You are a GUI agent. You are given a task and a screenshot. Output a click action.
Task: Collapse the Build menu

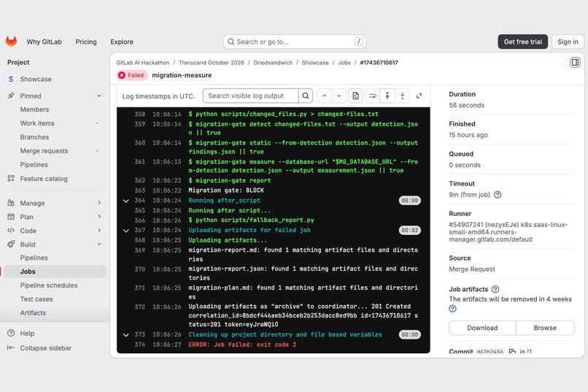point(99,245)
